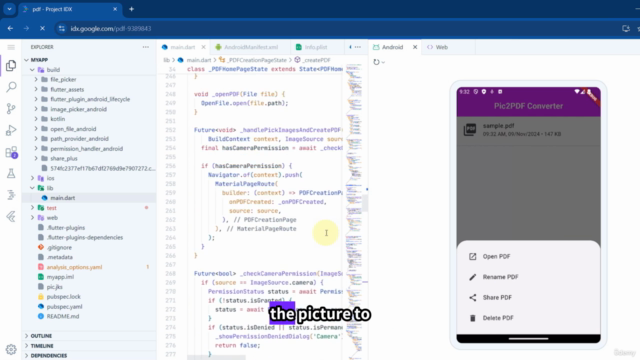The width and height of the screenshot is (640, 360).
Task: Open the hamburger menu in activity bar
Action: point(11,47)
